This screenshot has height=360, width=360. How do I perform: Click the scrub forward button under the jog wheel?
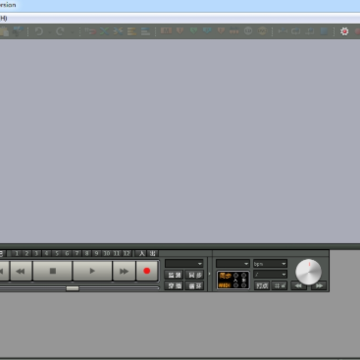coord(319,286)
